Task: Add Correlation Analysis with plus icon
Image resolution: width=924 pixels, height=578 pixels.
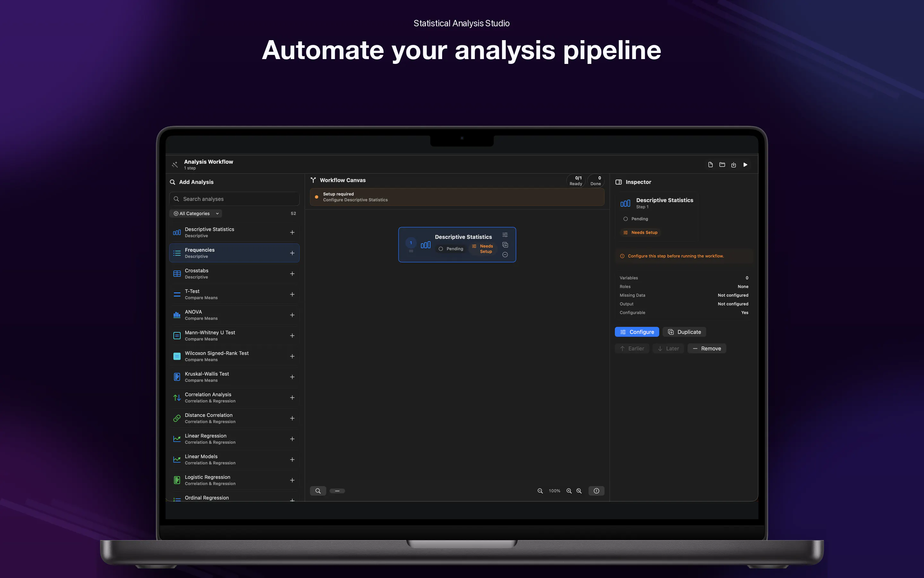Action: coord(292,398)
